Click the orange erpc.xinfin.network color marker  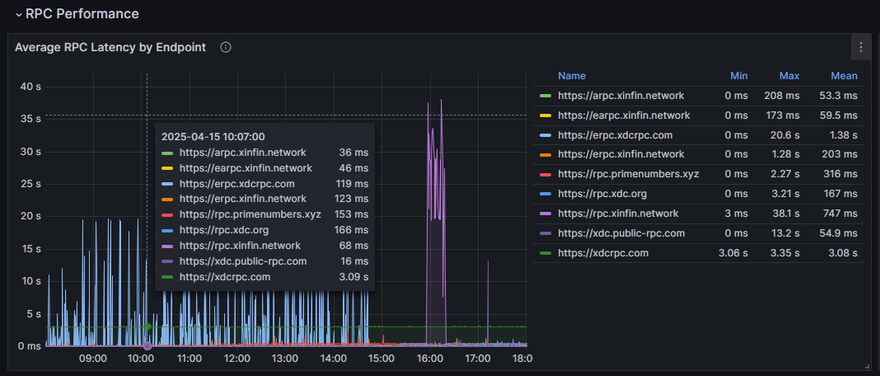[x=544, y=154]
